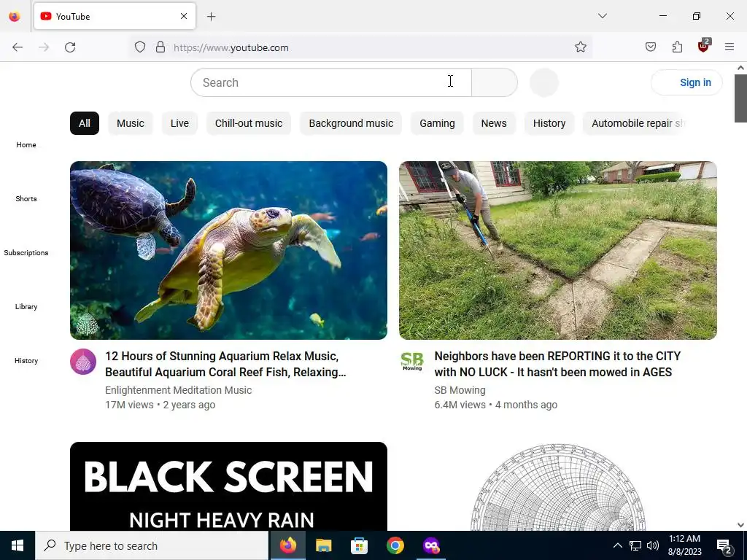Bookmark this page with the star icon
Screen dimensions: 747x560
click(580, 47)
